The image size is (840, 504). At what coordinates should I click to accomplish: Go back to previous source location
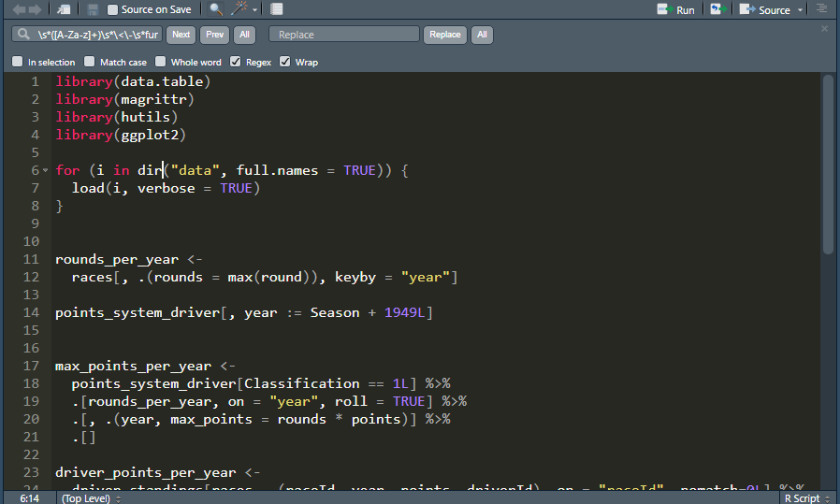19,9
